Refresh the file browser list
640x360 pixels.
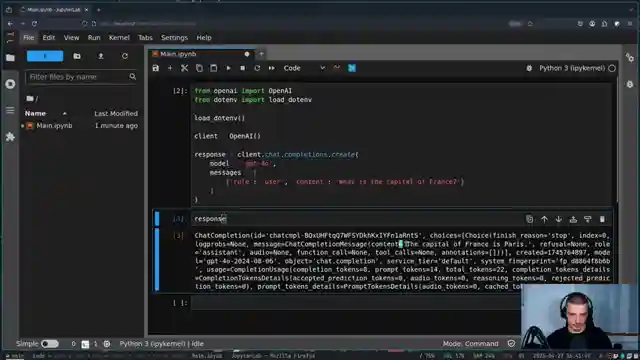click(x=125, y=56)
